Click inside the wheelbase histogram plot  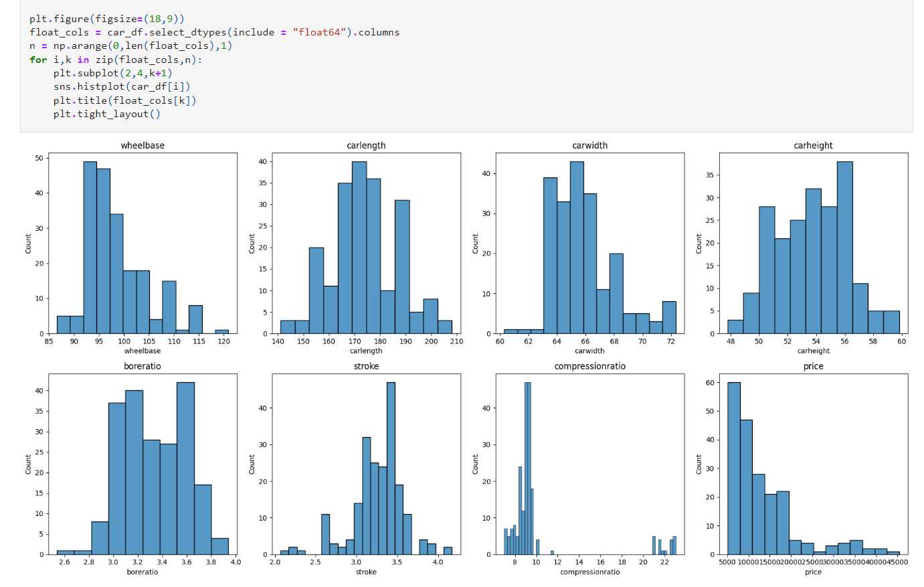[x=143, y=243]
